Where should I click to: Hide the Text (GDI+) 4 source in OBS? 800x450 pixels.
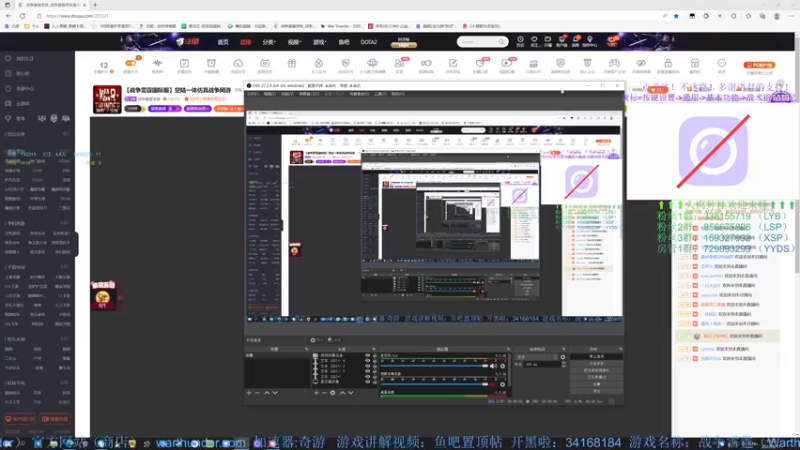pos(367,360)
